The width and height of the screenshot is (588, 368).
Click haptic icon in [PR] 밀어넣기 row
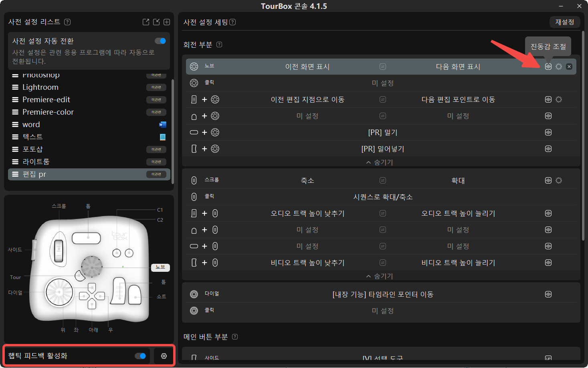548,149
